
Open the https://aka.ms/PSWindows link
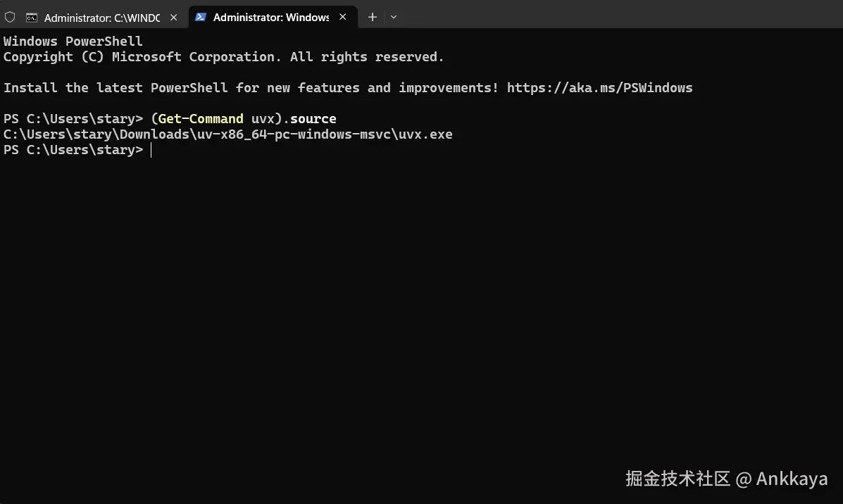pos(599,88)
